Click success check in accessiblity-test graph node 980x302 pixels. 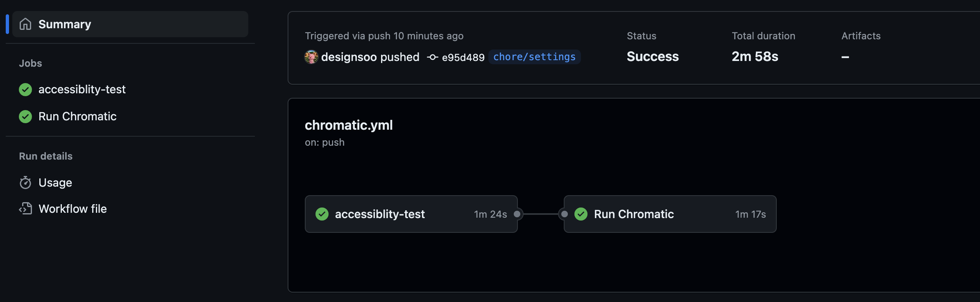pyautogui.click(x=322, y=214)
